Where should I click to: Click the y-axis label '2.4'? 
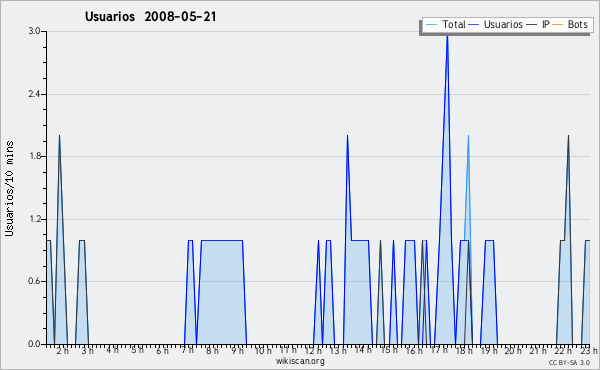tap(34, 94)
